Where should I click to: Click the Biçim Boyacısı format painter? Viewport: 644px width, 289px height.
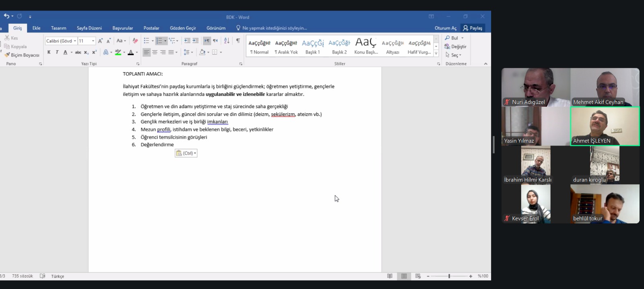click(x=22, y=55)
